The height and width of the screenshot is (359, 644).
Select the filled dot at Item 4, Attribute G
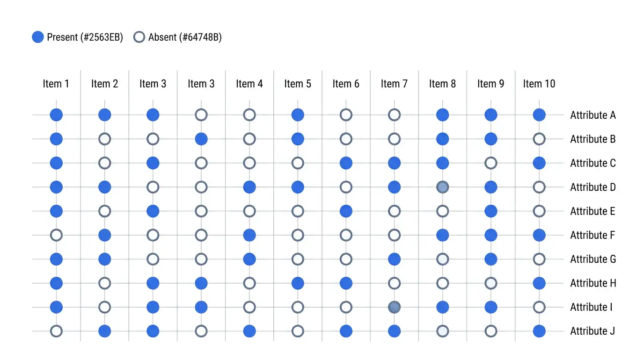249,259
